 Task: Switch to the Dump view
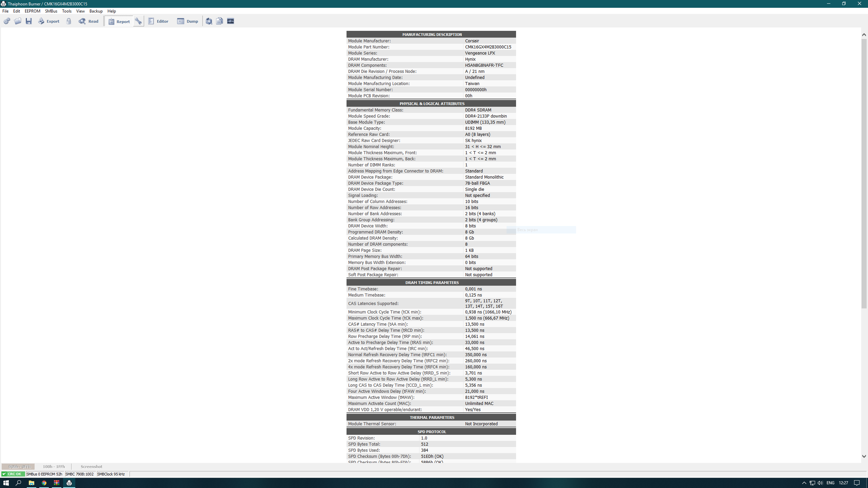(x=188, y=21)
